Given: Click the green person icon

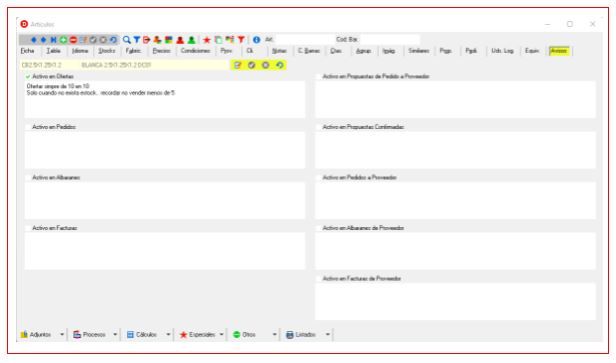Looking at the screenshot, I should 192,40.
